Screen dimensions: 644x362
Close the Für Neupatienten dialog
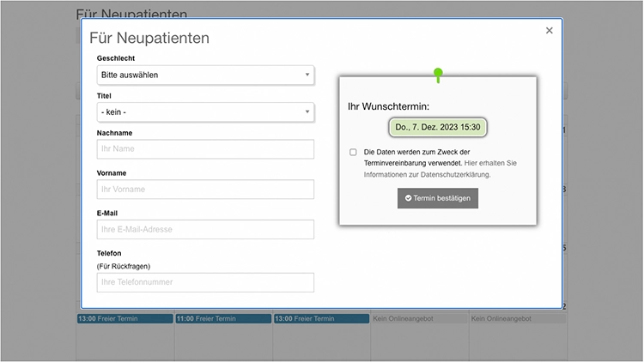(x=550, y=30)
